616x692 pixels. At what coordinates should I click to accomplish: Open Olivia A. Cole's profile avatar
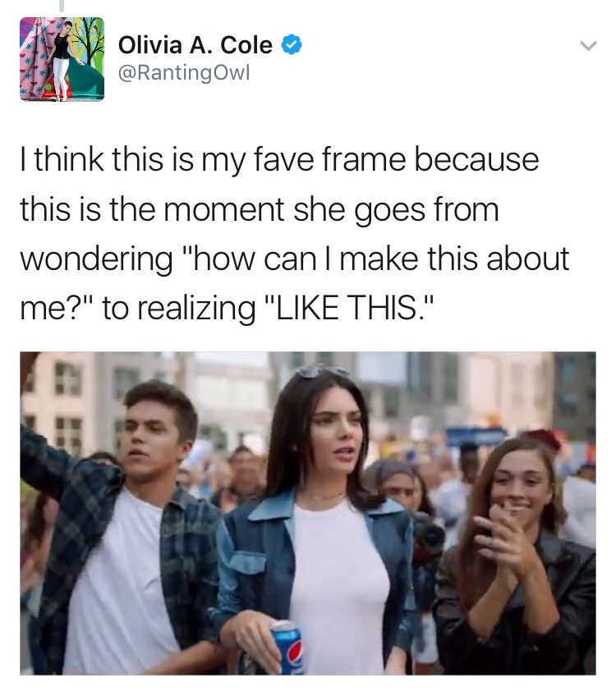click(62, 59)
